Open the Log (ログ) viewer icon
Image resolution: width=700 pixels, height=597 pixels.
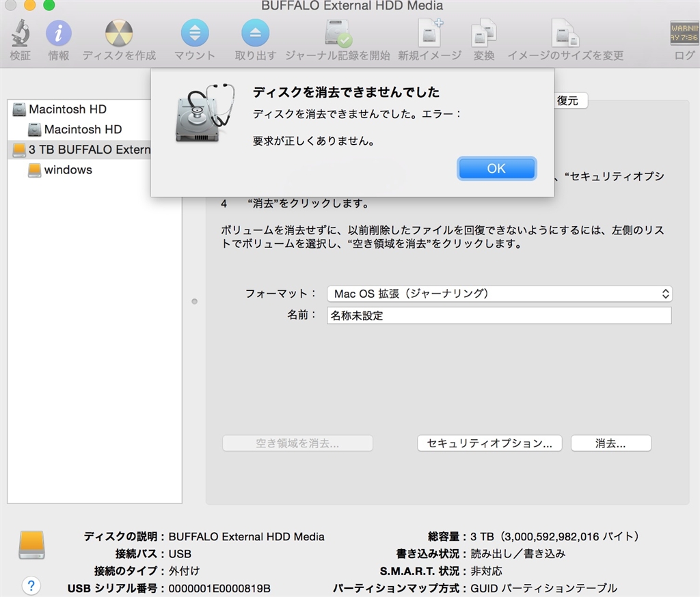click(684, 34)
